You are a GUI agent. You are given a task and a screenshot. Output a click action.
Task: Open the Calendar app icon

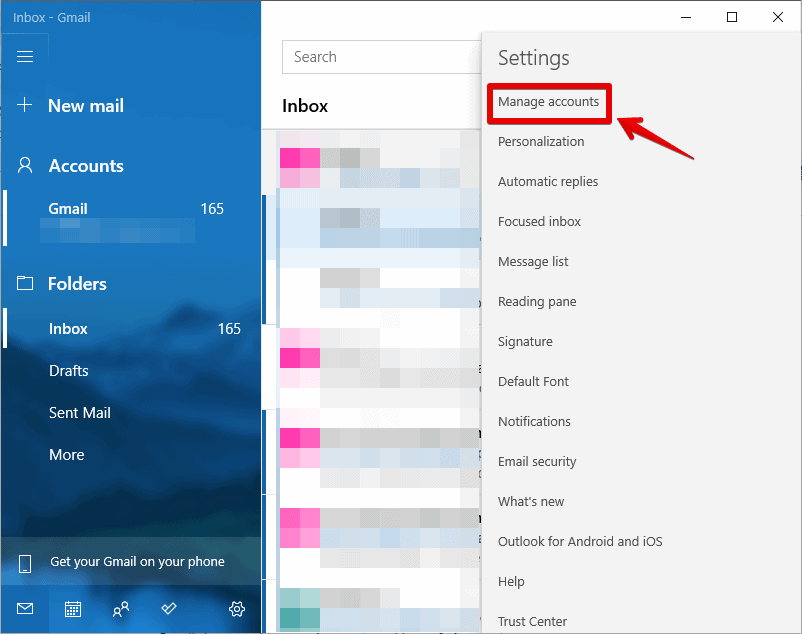coord(73,609)
